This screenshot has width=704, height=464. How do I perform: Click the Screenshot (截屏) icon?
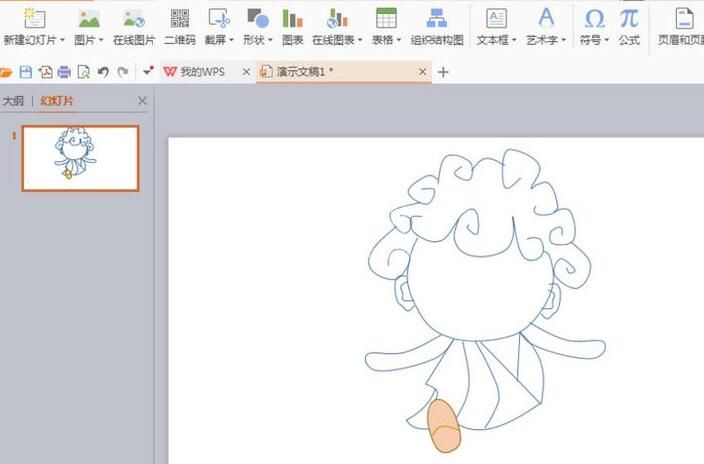[219, 18]
